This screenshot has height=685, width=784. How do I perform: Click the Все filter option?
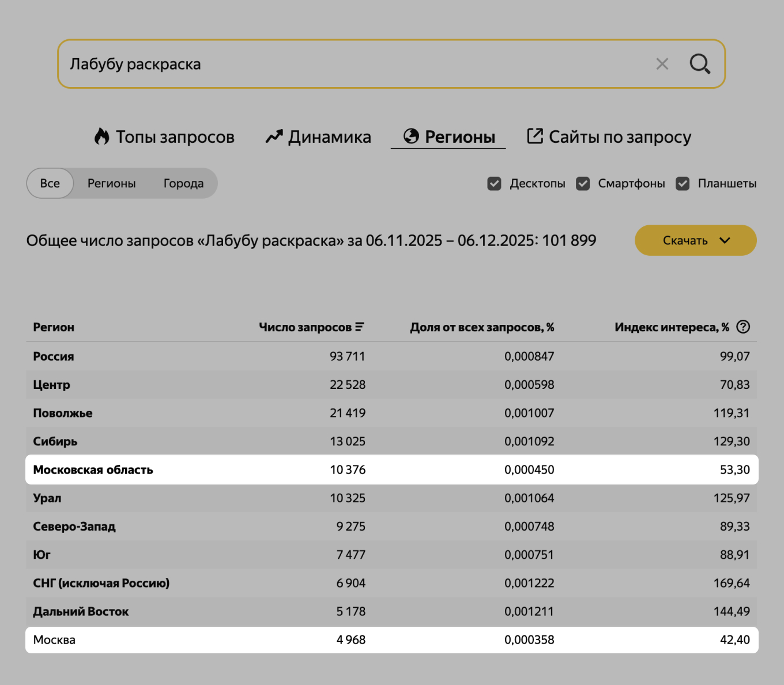click(x=50, y=183)
